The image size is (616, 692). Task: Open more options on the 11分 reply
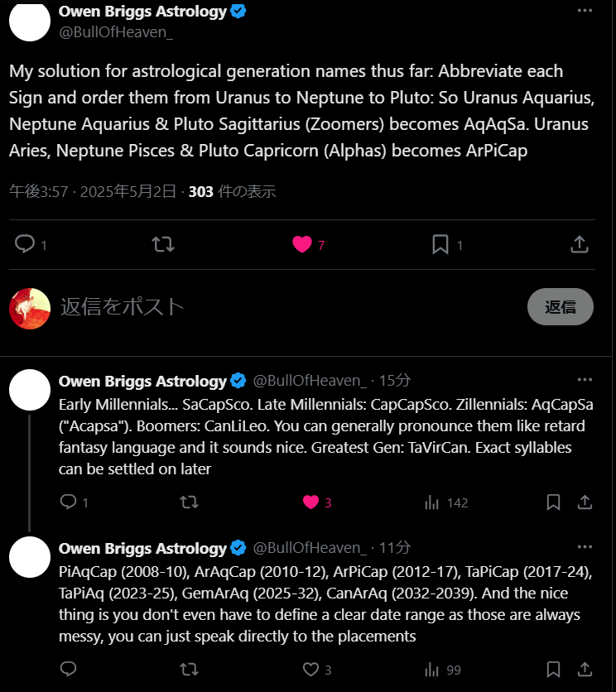pos(585,547)
